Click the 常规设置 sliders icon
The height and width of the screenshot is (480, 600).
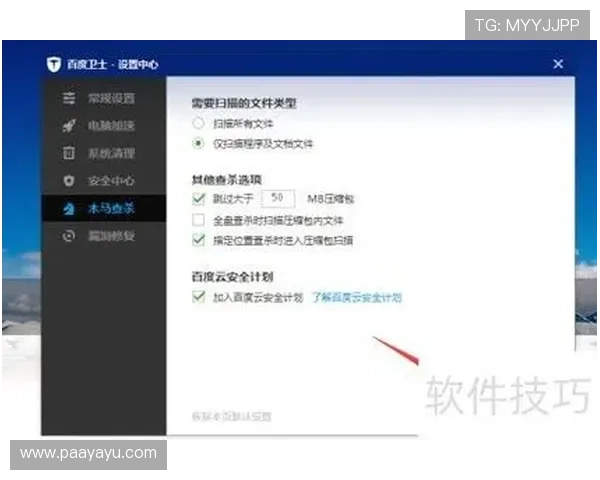coord(69,98)
